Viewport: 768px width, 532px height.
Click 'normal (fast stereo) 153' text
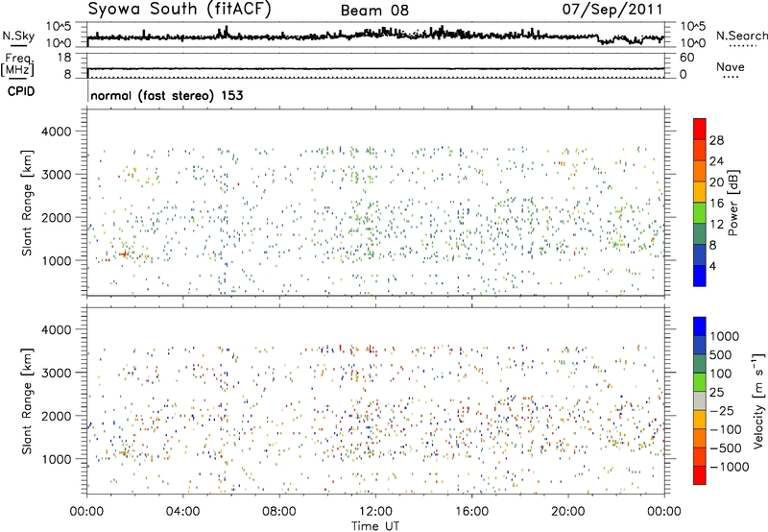tap(166, 95)
